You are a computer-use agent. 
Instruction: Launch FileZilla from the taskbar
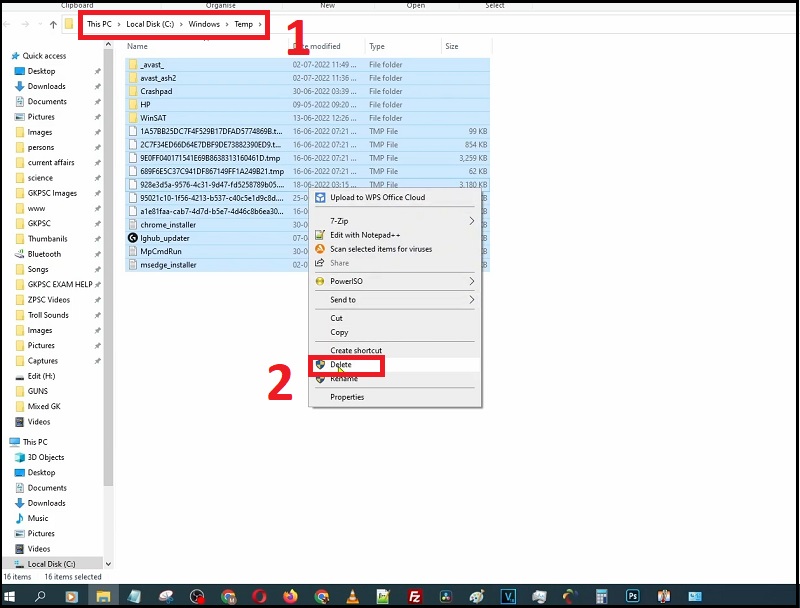(x=416, y=596)
